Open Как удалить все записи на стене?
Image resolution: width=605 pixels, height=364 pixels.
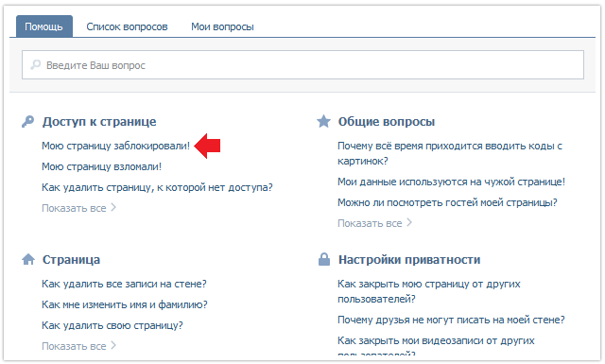[x=124, y=284]
